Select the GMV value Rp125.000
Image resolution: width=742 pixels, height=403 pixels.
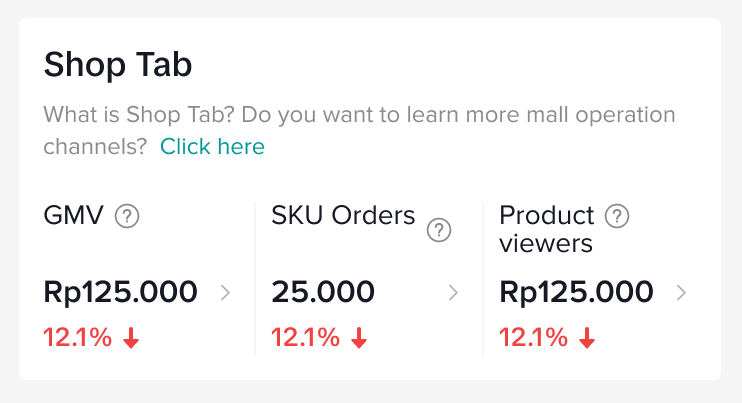121,293
